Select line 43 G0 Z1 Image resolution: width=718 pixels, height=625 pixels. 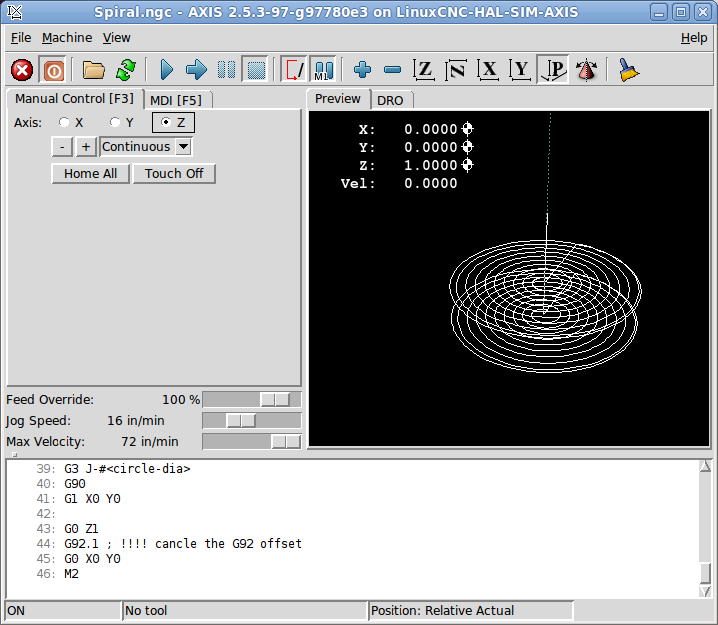pyautogui.click(x=82, y=529)
